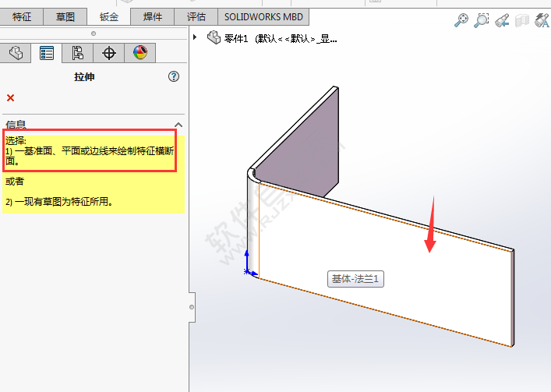Image resolution: width=551 pixels, height=392 pixels.
Task: Click Zoom to Fit icon
Action: pos(461,20)
